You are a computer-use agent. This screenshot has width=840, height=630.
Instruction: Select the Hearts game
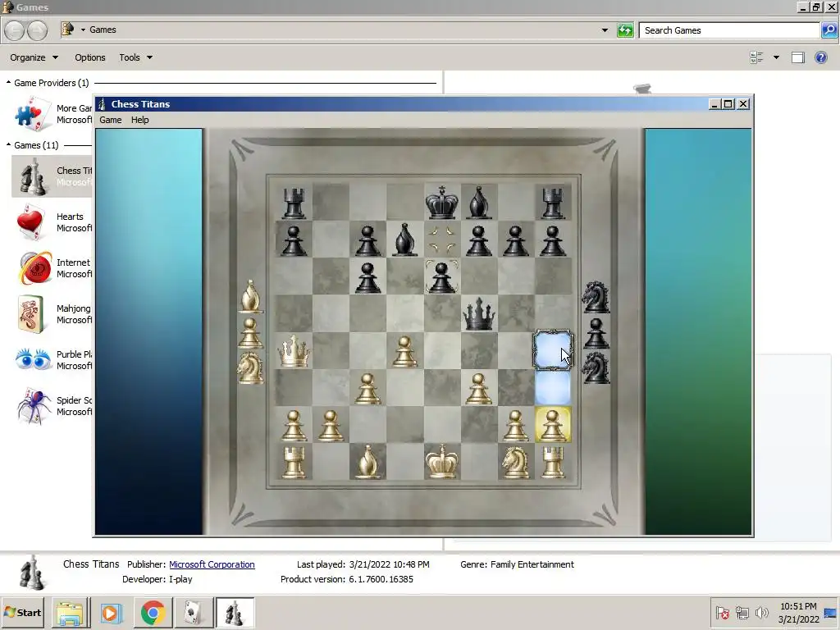[x=52, y=221]
